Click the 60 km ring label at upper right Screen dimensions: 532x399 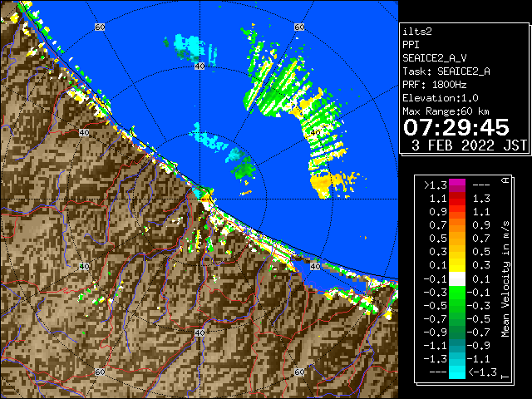pos(299,27)
